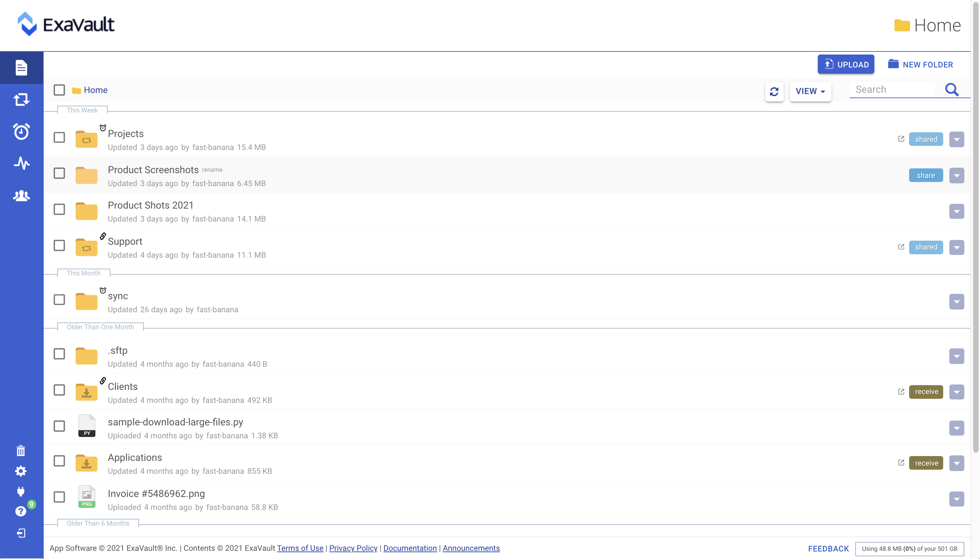The height and width of the screenshot is (559, 980).
Task: Click the refresh/reload icon
Action: pyautogui.click(x=774, y=91)
